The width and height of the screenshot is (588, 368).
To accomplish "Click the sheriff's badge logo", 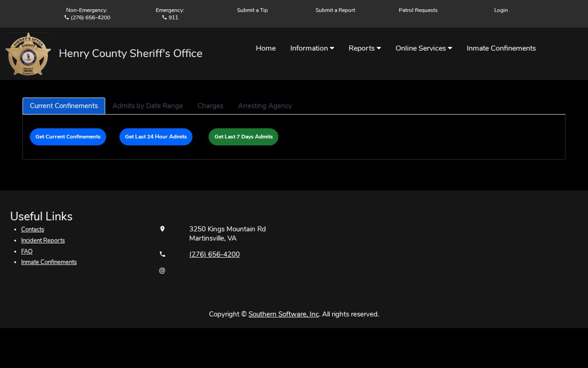I will [x=28, y=54].
